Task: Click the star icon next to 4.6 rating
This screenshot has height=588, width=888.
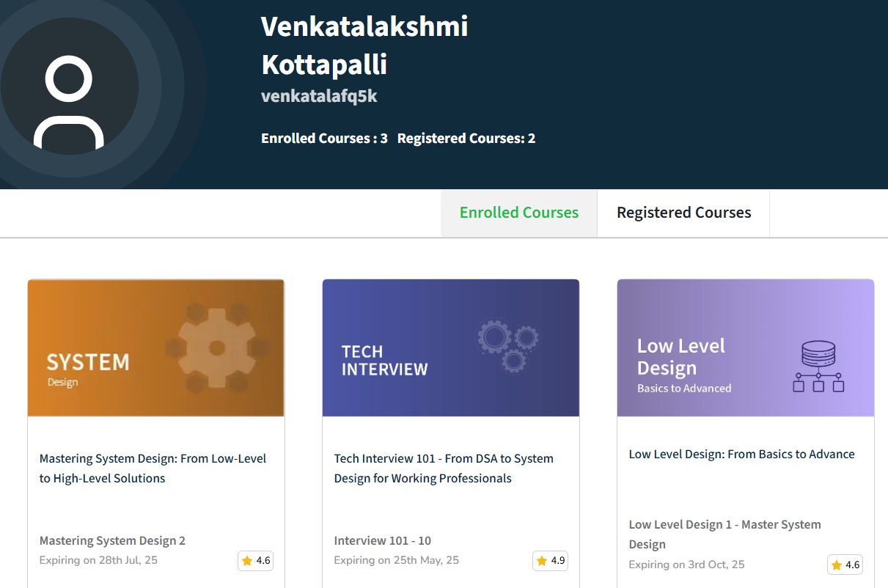Action: (246, 561)
